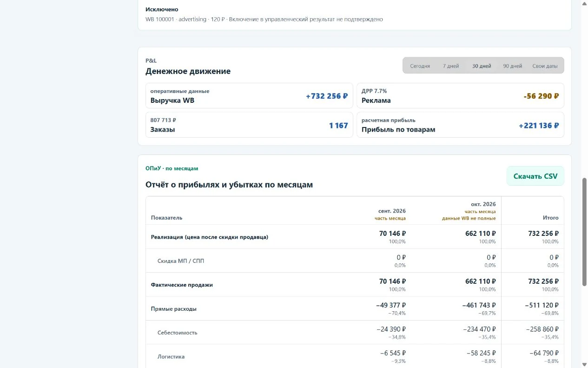Click the Отчёт о прибылях и убытках по месяцам heading
The height and width of the screenshot is (368, 588).
click(229, 185)
